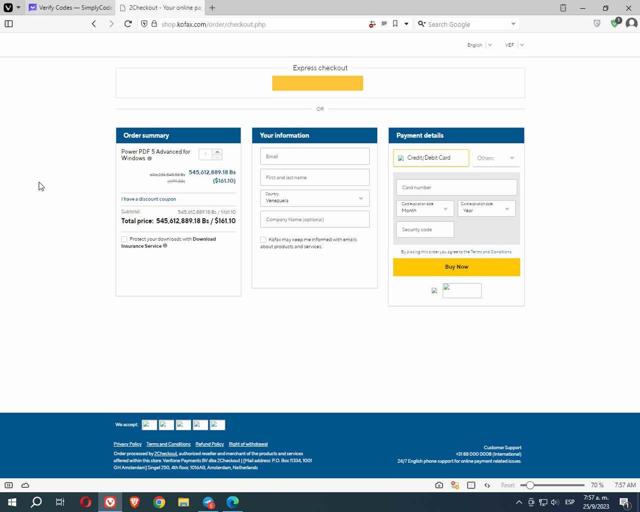Open Task View on taskbar
640x512 pixels.
60,502
